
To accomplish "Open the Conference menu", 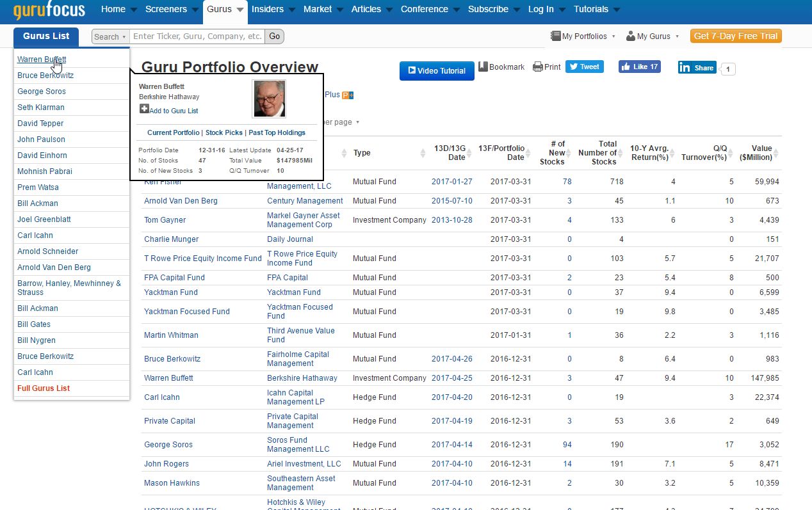I will [x=430, y=10].
